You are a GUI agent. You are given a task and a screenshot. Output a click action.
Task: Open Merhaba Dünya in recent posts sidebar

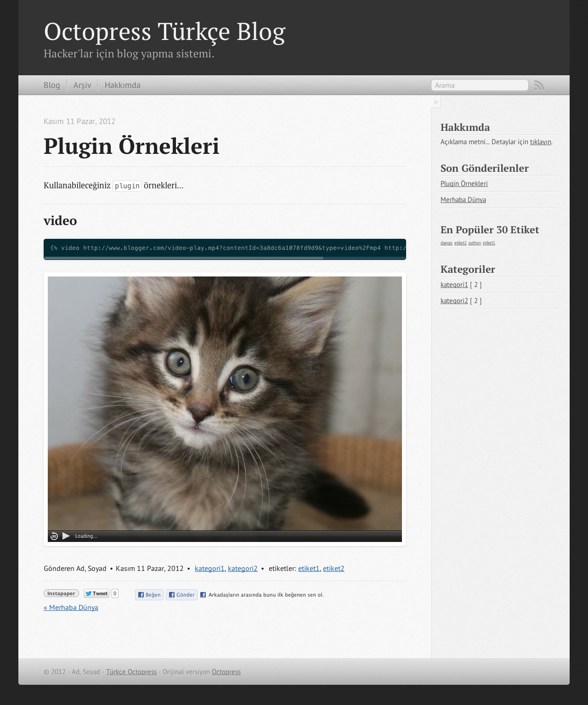coord(463,200)
